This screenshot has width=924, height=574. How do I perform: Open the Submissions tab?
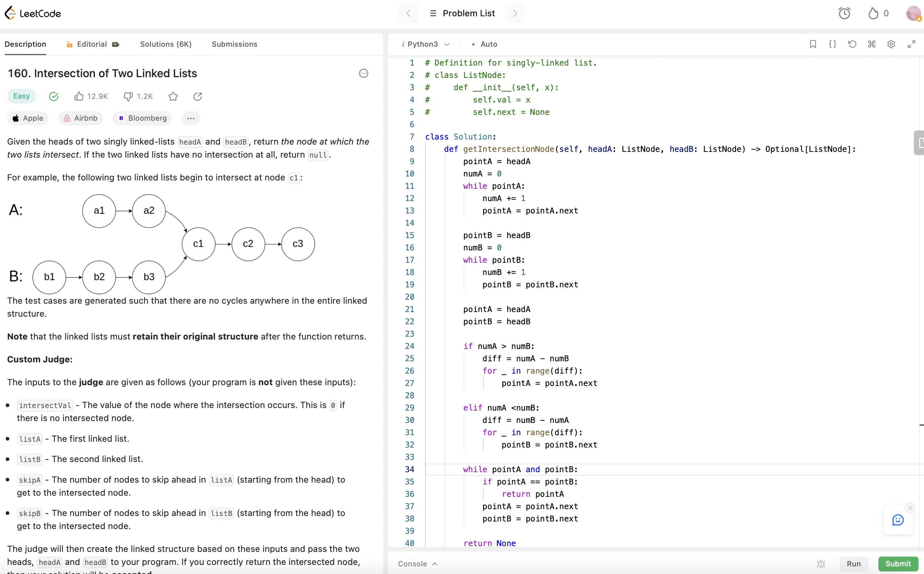click(x=234, y=44)
